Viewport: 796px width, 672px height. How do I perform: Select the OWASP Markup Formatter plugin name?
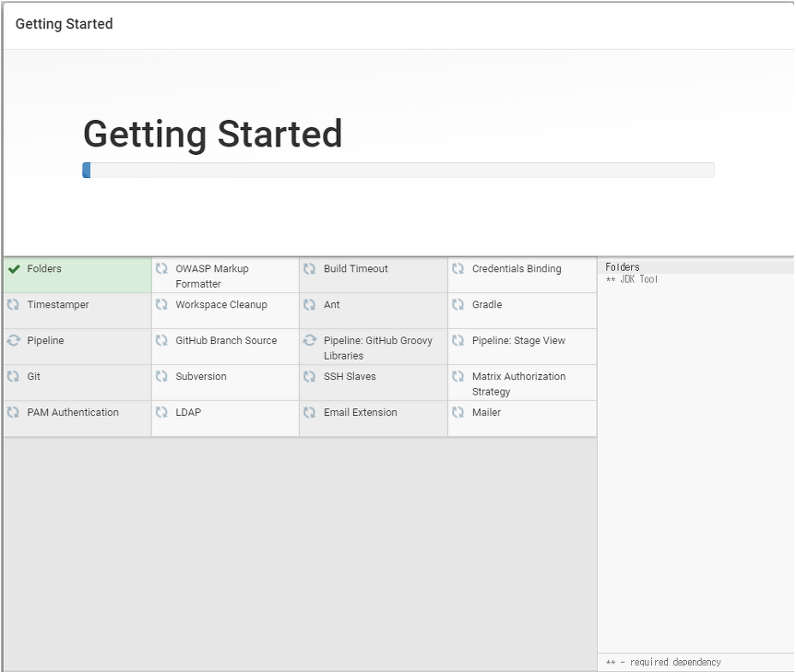tap(212, 277)
